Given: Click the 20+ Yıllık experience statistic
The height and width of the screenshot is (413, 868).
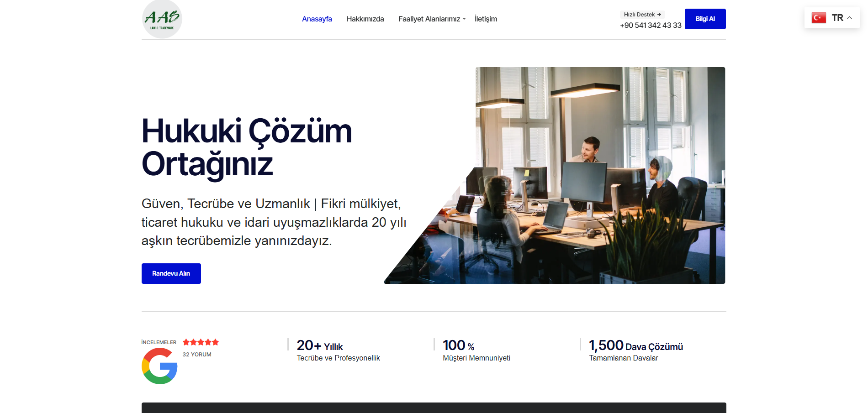Looking at the screenshot, I should point(320,346).
